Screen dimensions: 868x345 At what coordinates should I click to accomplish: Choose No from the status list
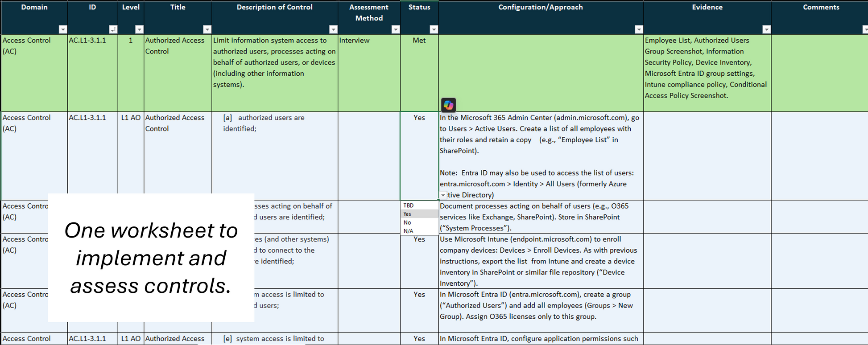(x=420, y=222)
